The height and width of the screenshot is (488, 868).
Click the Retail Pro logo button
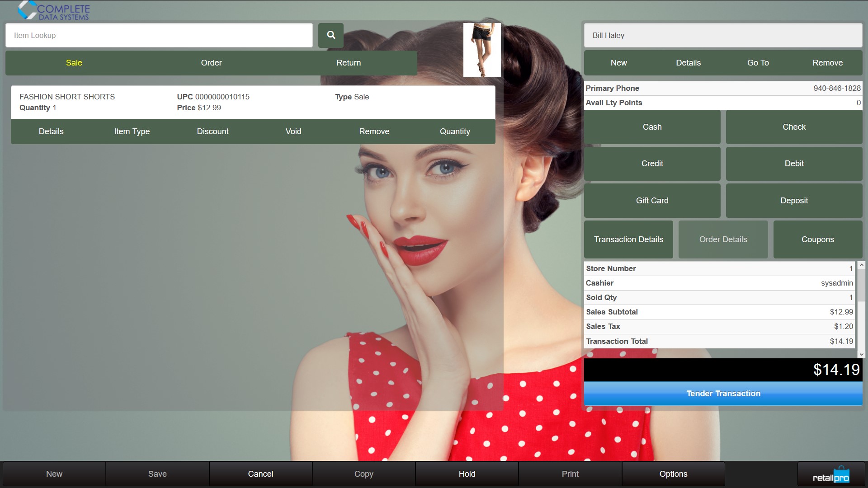coord(831,474)
